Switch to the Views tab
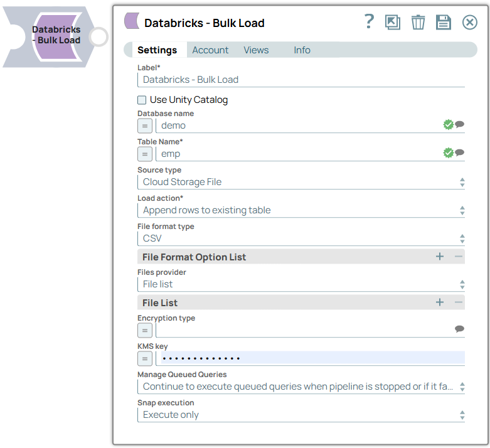Viewport: 490px width, 448px height. [x=256, y=50]
